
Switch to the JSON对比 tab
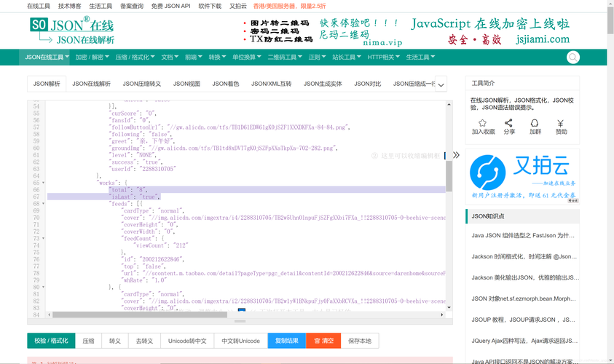click(367, 84)
